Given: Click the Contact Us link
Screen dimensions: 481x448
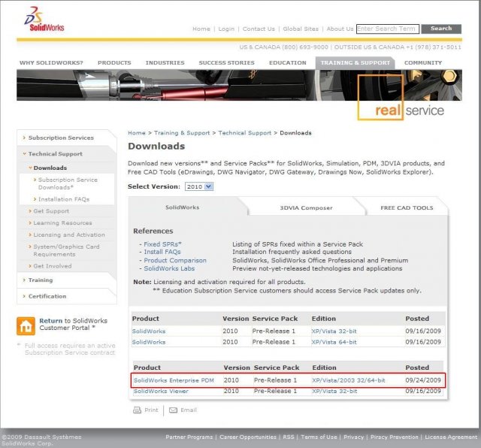Looking at the screenshot, I should [259, 29].
